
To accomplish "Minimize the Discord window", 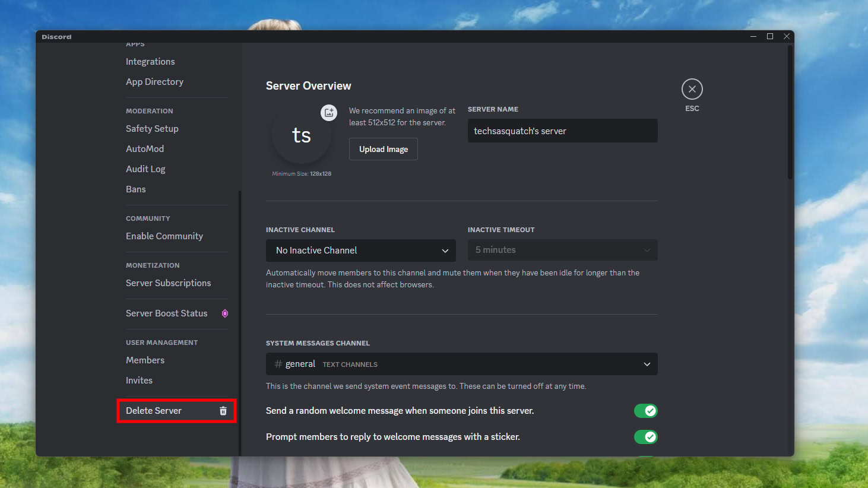I will coord(753,37).
